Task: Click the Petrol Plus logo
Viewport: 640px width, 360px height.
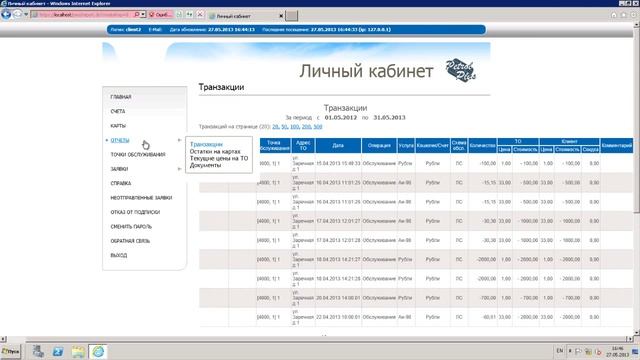Action: click(x=460, y=70)
